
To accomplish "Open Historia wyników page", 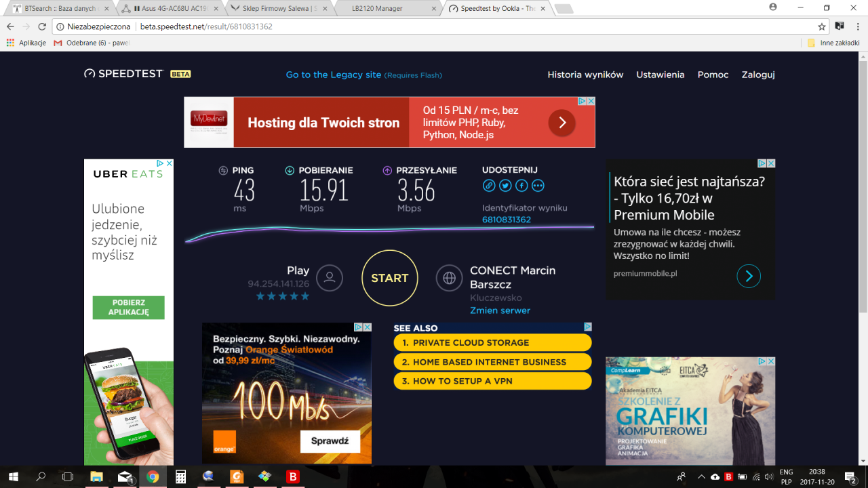I will (585, 75).
